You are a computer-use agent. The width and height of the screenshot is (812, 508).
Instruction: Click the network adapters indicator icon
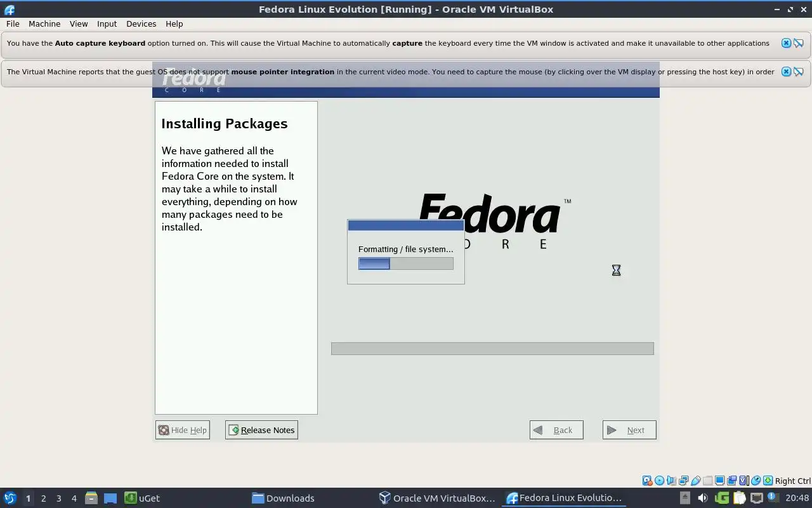tap(683, 481)
